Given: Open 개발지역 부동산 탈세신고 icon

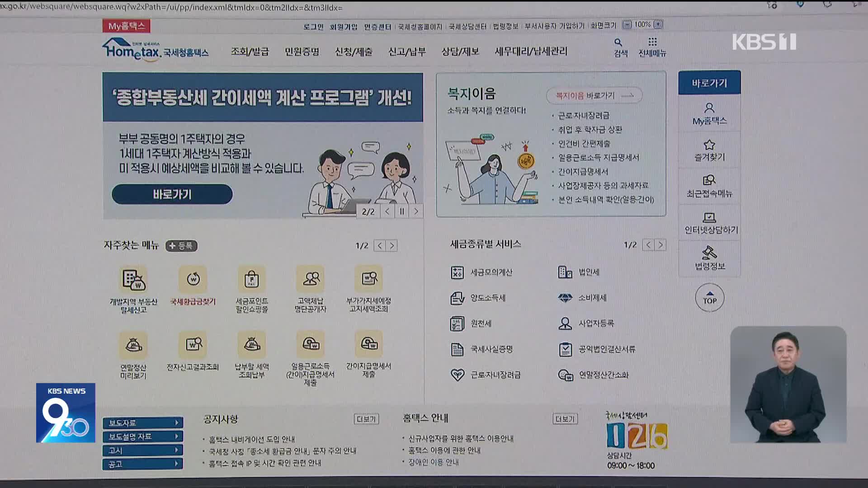Looking at the screenshot, I should pos(133,279).
